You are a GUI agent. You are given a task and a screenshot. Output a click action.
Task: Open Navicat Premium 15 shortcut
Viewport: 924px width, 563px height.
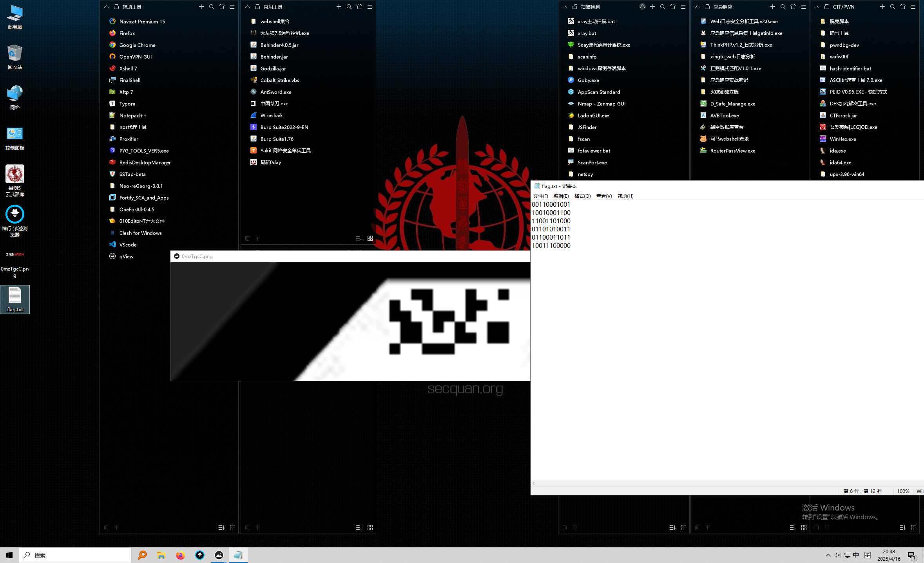coord(142,22)
